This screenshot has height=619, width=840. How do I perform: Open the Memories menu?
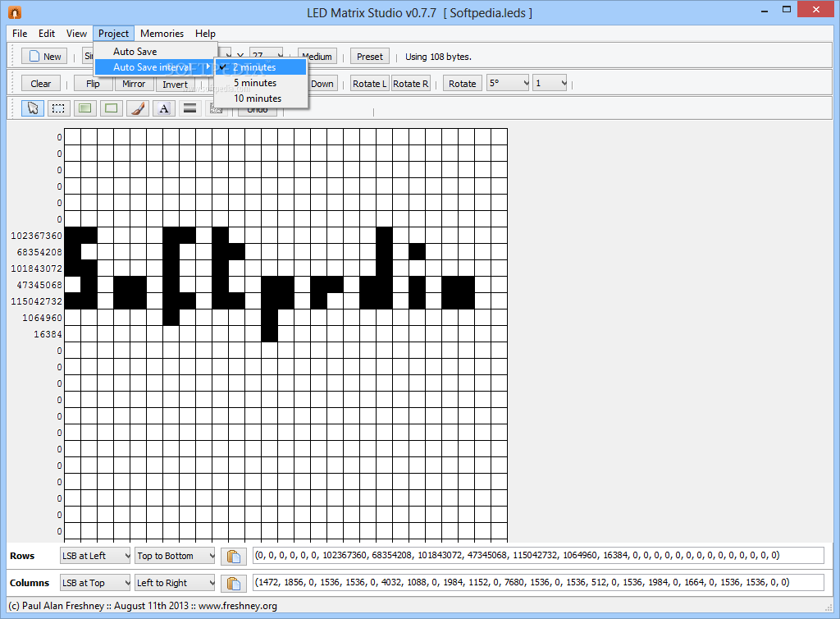[162, 33]
